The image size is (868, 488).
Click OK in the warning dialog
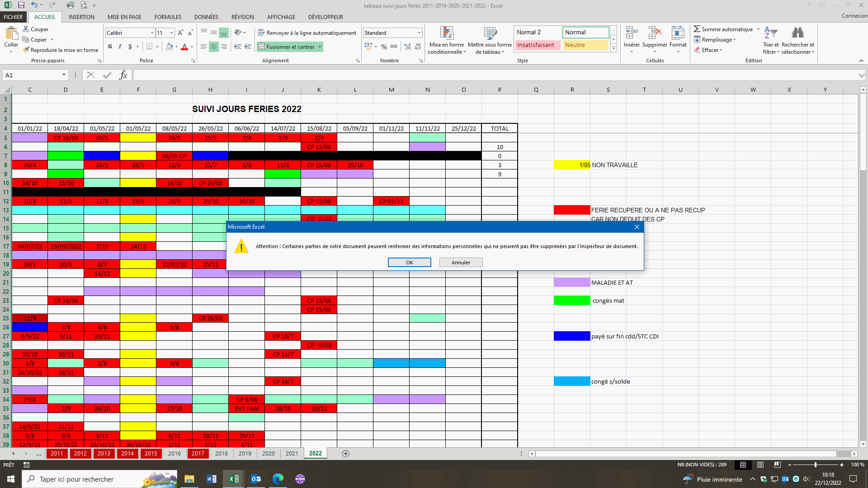(x=409, y=263)
